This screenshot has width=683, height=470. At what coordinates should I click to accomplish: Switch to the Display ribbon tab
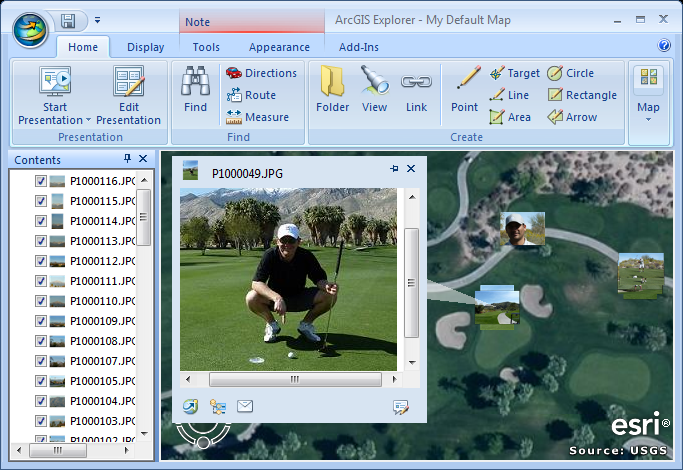click(145, 47)
